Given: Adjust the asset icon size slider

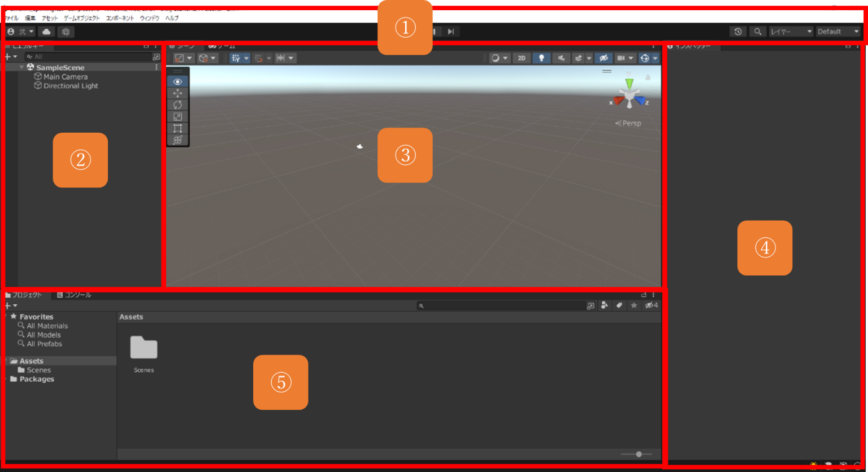Looking at the screenshot, I should click(639, 453).
